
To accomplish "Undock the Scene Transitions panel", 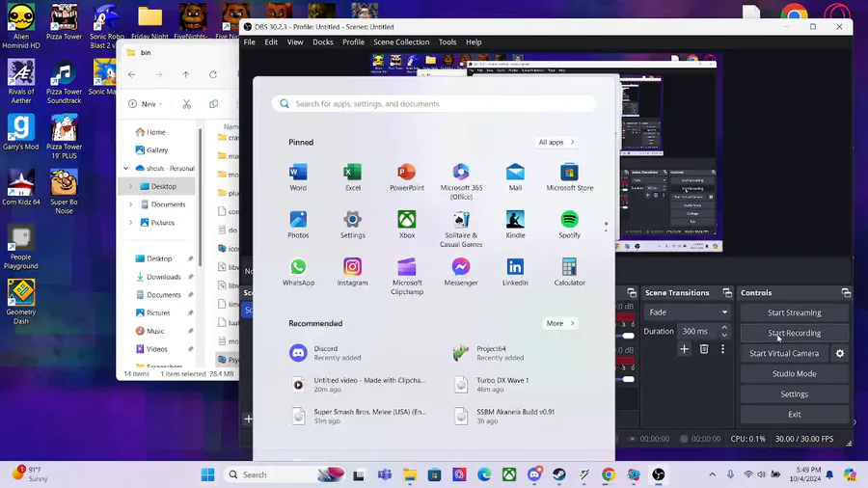I will click(x=727, y=293).
